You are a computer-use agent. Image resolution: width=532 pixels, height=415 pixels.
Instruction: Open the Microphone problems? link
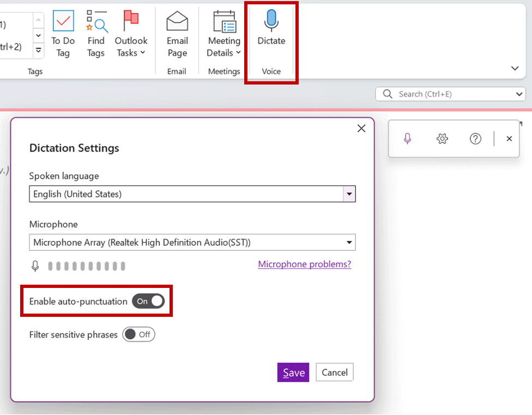(305, 264)
